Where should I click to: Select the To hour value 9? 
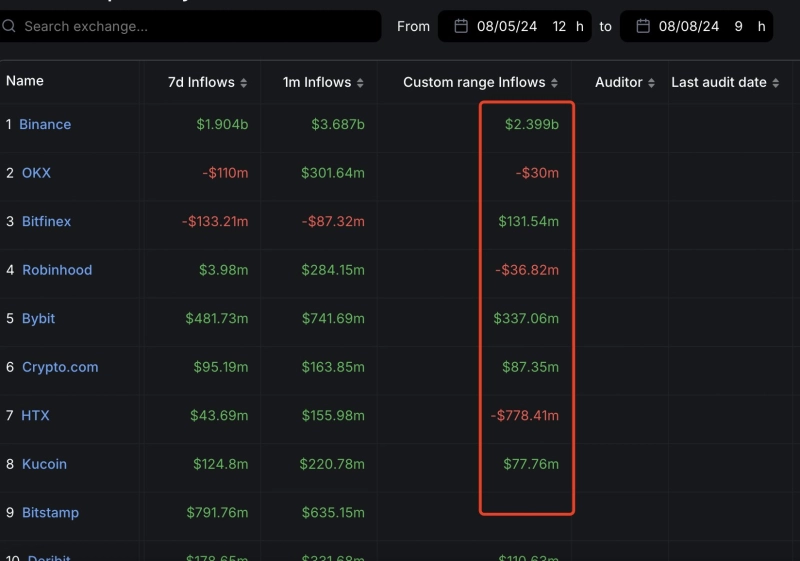point(738,26)
